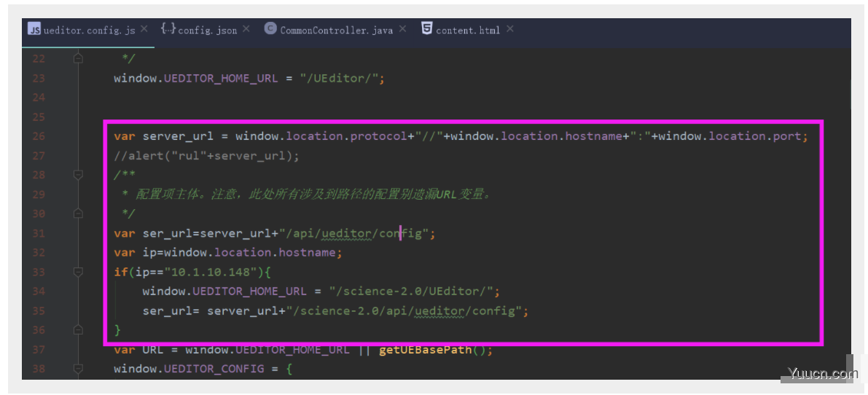
Task: Click the closing brace on line 36
Action: point(117,330)
